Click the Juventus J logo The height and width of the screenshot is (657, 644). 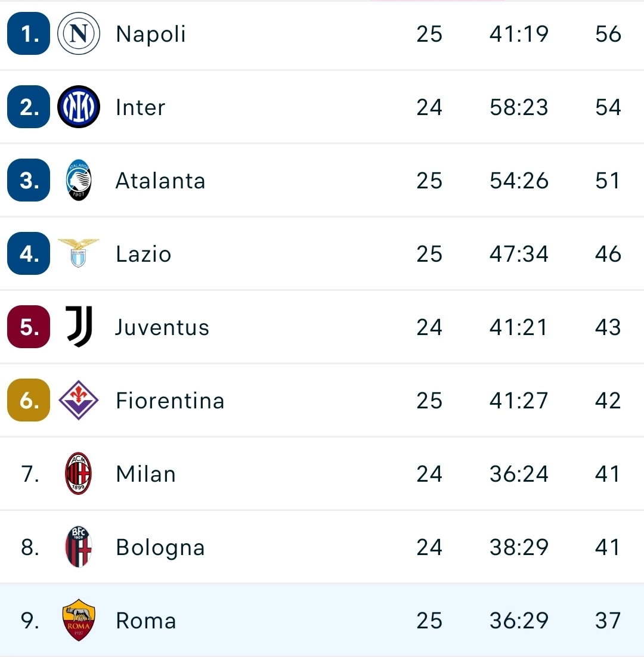tap(78, 327)
